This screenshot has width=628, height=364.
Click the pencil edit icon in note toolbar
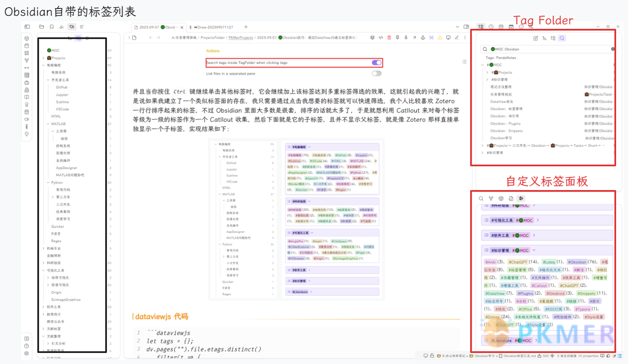point(457,37)
